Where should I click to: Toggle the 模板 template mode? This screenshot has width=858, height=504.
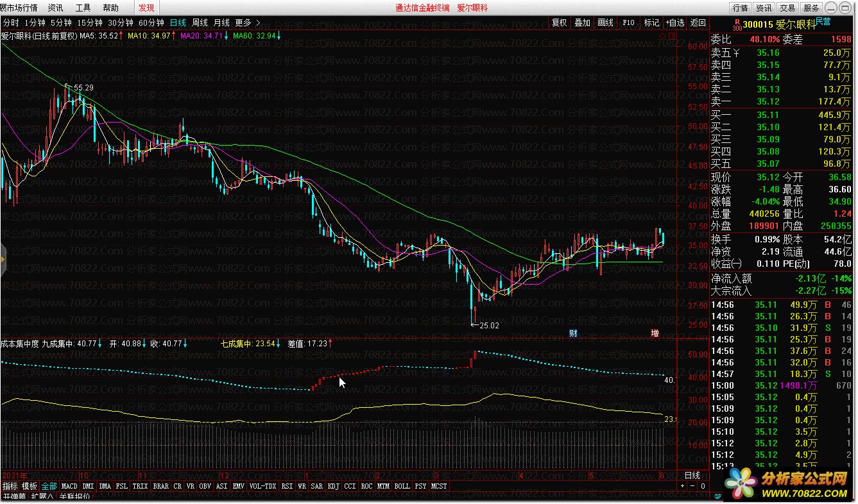coord(29,486)
